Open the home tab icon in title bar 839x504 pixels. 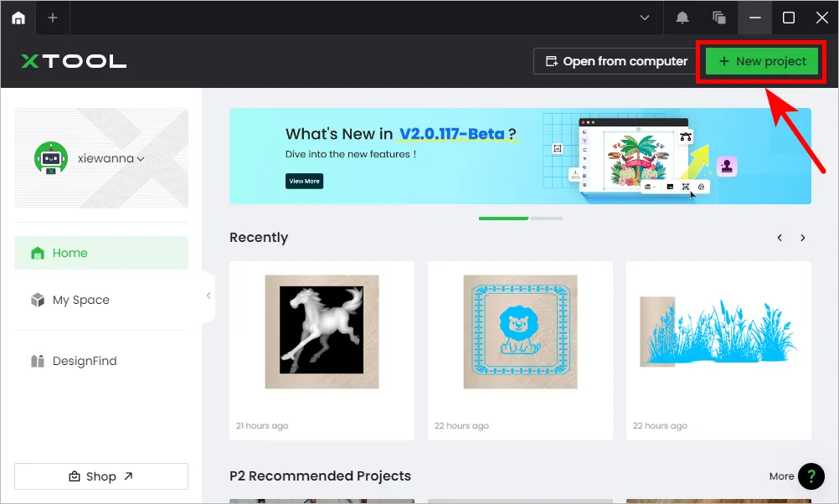(18, 18)
